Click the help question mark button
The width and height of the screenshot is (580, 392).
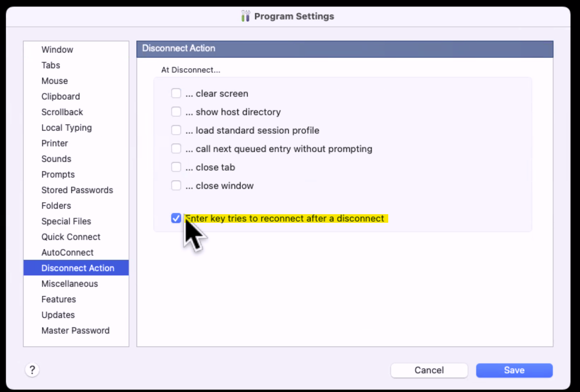click(x=32, y=370)
